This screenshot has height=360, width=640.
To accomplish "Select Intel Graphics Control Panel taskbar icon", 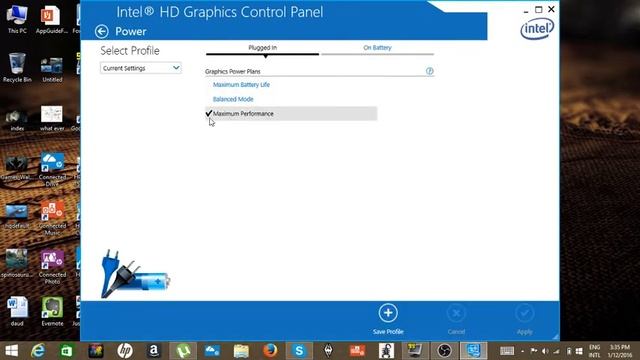I will coord(473,351).
